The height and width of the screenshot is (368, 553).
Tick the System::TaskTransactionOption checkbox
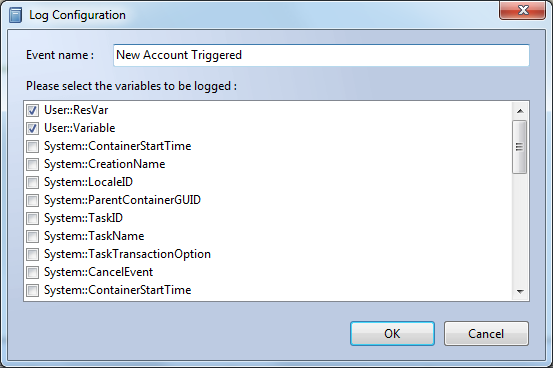pyautogui.click(x=32, y=254)
